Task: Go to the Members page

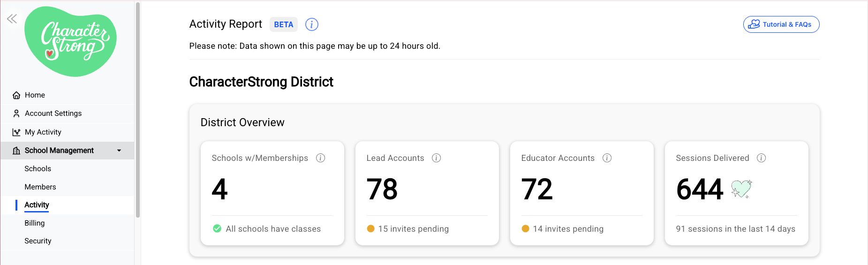Action: point(40,187)
